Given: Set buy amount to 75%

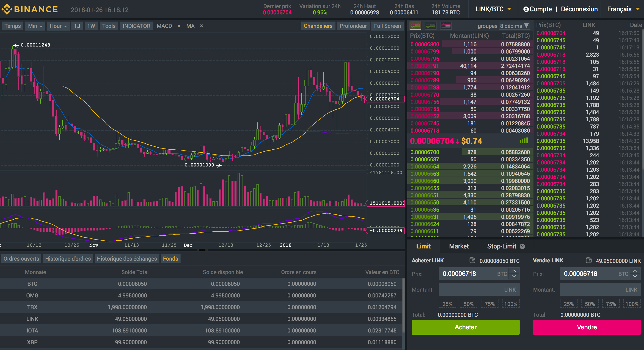Looking at the screenshot, I should tap(490, 304).
